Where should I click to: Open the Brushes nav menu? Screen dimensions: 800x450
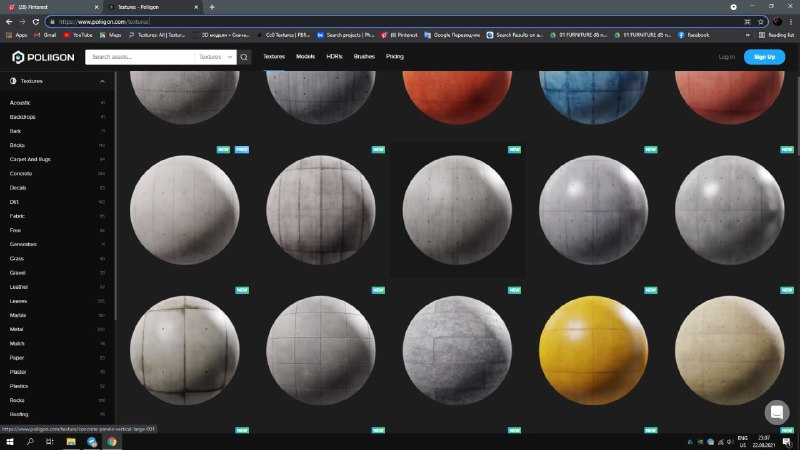(x=364, y=57)
